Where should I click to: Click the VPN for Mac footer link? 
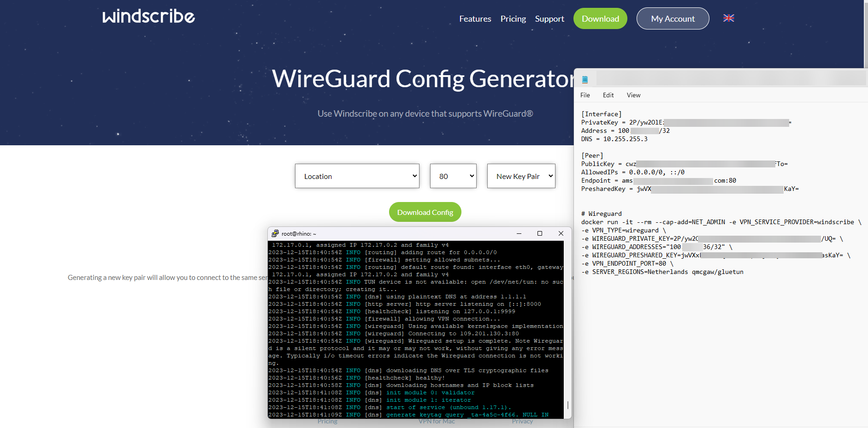click(x=437, y=422)
